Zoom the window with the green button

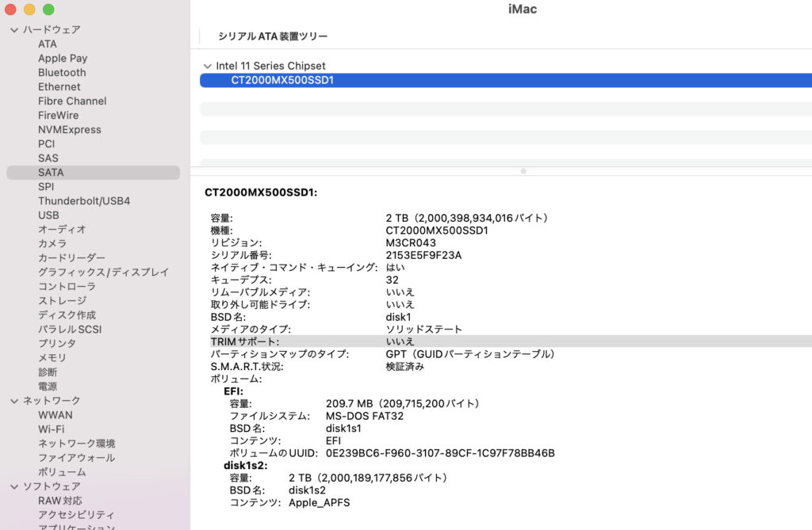point(48,10)
